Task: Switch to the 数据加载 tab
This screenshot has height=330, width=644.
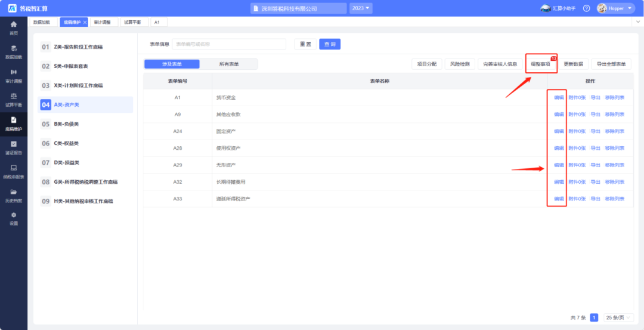Action: (x=43, y=22)
